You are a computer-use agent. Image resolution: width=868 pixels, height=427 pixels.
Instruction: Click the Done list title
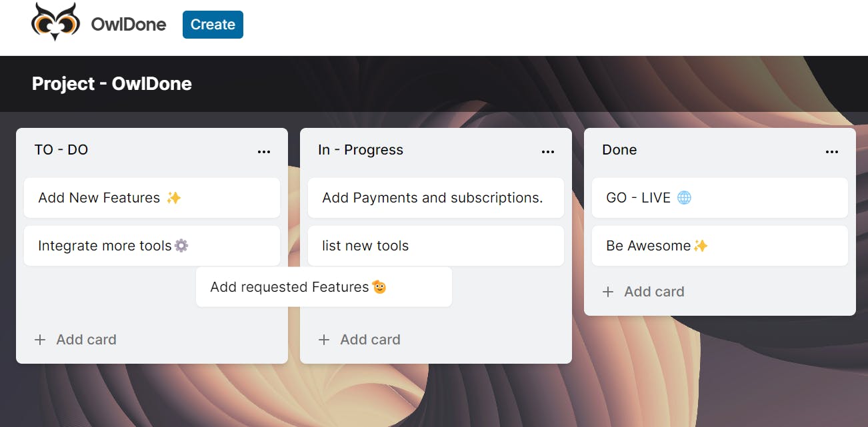(619, 150)
